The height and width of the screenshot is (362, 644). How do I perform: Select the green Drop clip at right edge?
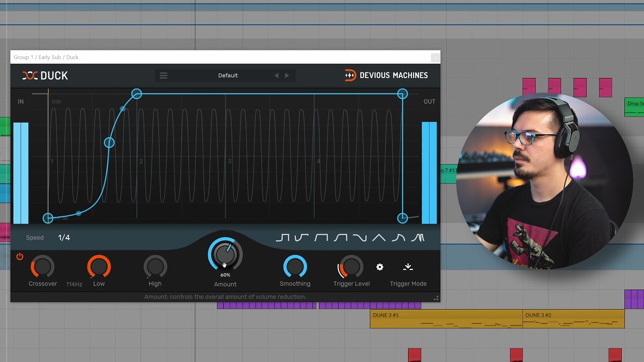634,107
